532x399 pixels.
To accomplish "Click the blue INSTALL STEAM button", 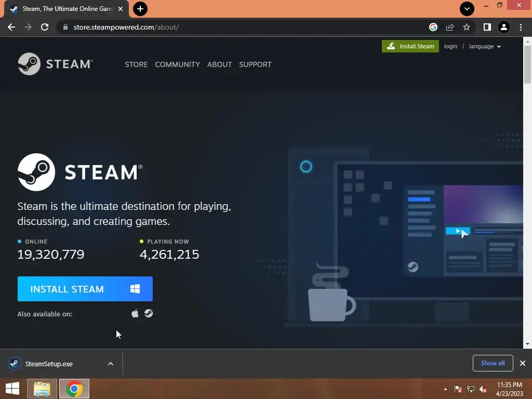I will (85, 289).
